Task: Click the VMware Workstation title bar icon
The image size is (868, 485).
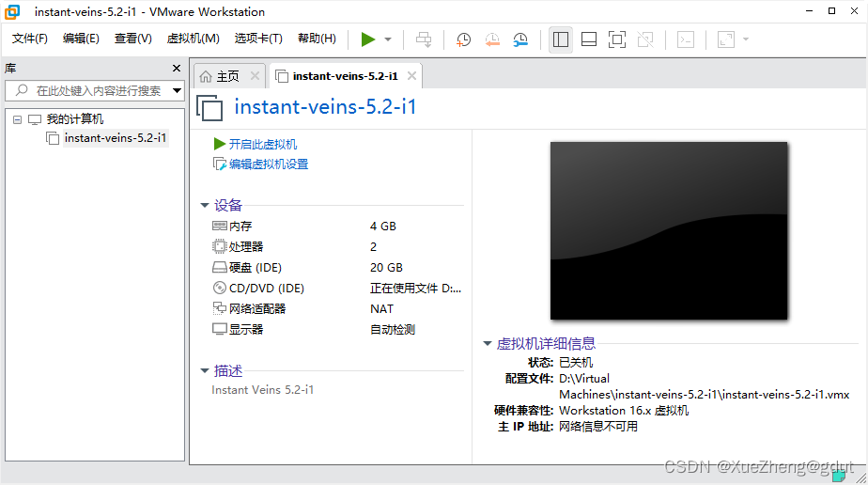Action: tap(12, 11)
